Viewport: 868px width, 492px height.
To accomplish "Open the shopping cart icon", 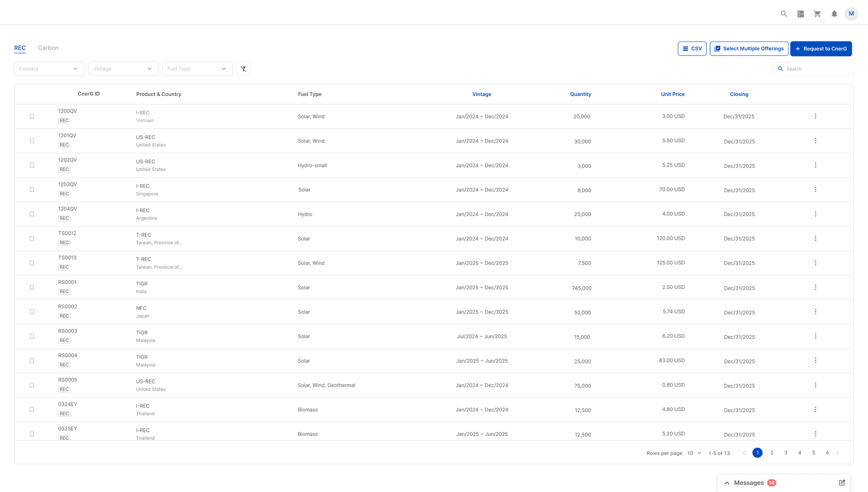I will click(817, 14).
